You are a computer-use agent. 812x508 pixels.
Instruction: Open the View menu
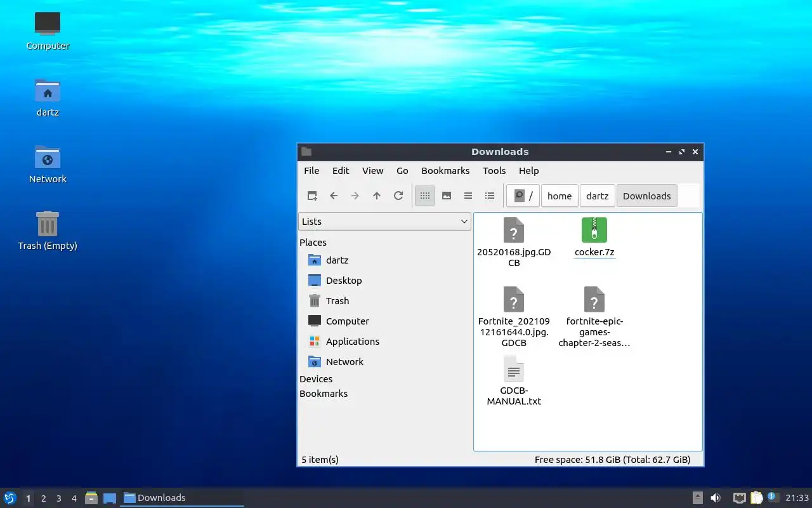[x=373, y=171]
